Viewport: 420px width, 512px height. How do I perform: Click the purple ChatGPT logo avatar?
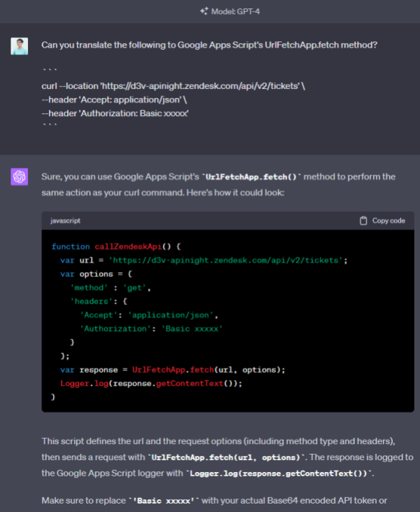click(20, 177)
